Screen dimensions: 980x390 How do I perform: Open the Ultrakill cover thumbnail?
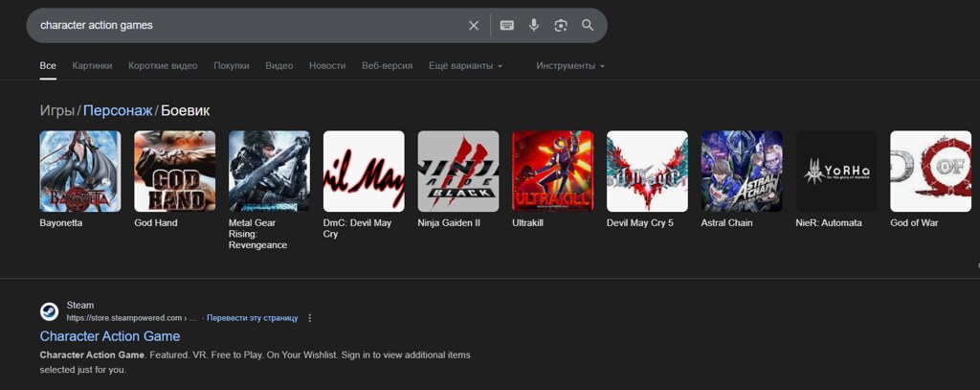[552, 171]
